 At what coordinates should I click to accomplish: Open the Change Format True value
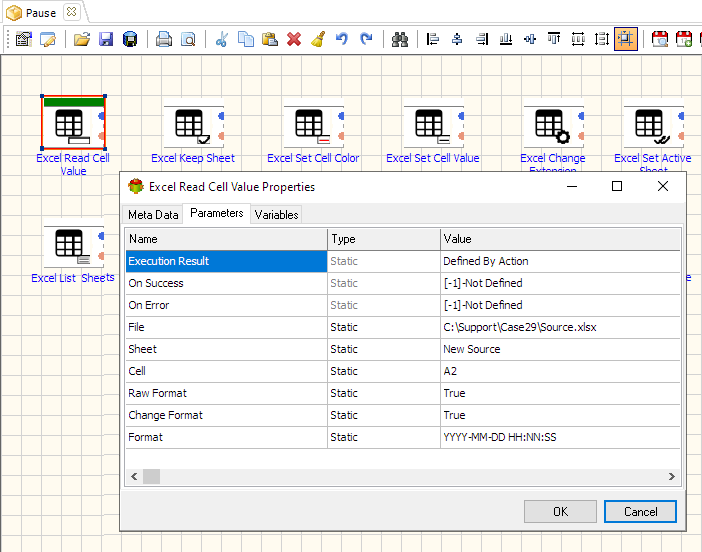561,415
